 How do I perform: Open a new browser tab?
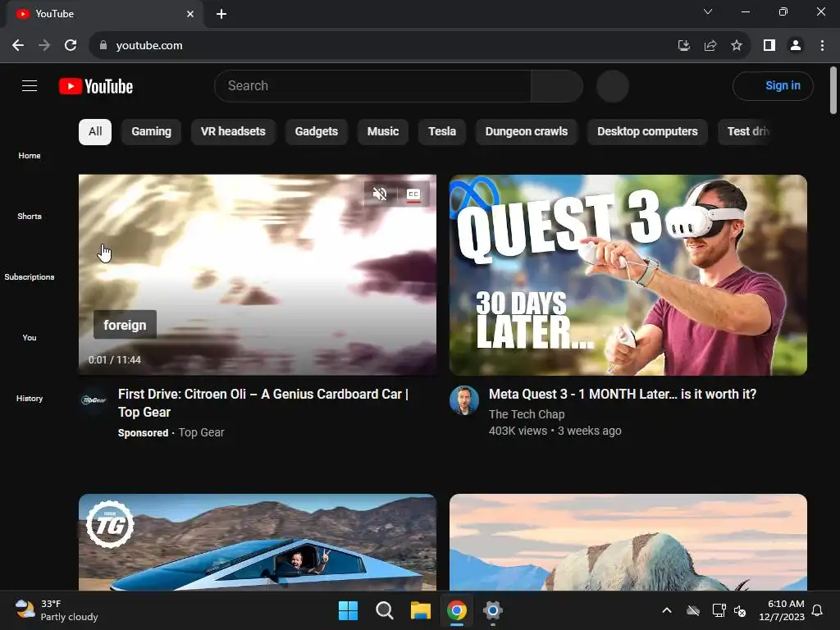pos(221,14)
